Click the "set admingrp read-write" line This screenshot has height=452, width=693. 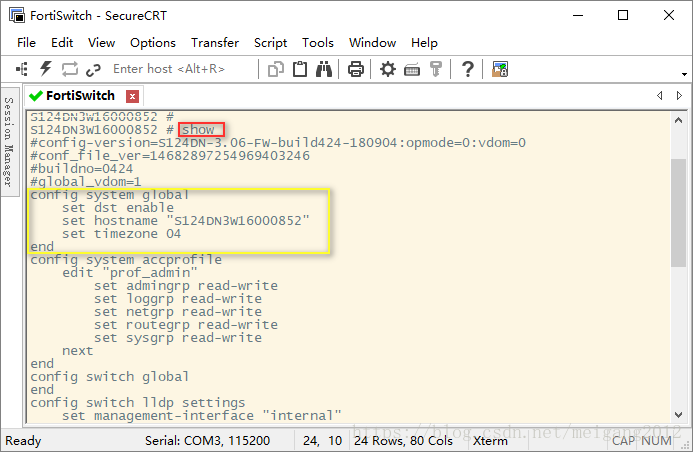(186, 286)
